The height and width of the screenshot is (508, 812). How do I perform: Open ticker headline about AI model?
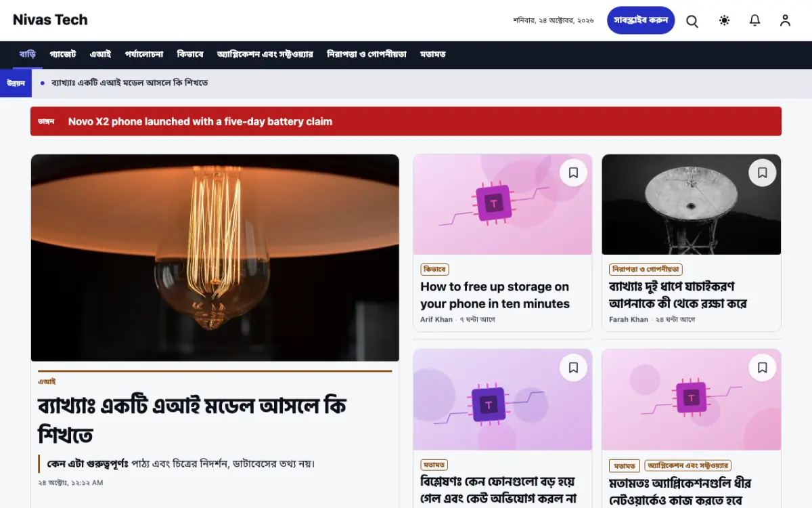(x=129, y=83)
